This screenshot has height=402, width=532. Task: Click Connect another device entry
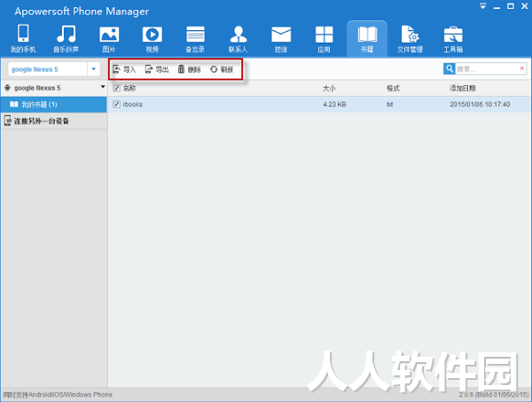pos(53,121)
